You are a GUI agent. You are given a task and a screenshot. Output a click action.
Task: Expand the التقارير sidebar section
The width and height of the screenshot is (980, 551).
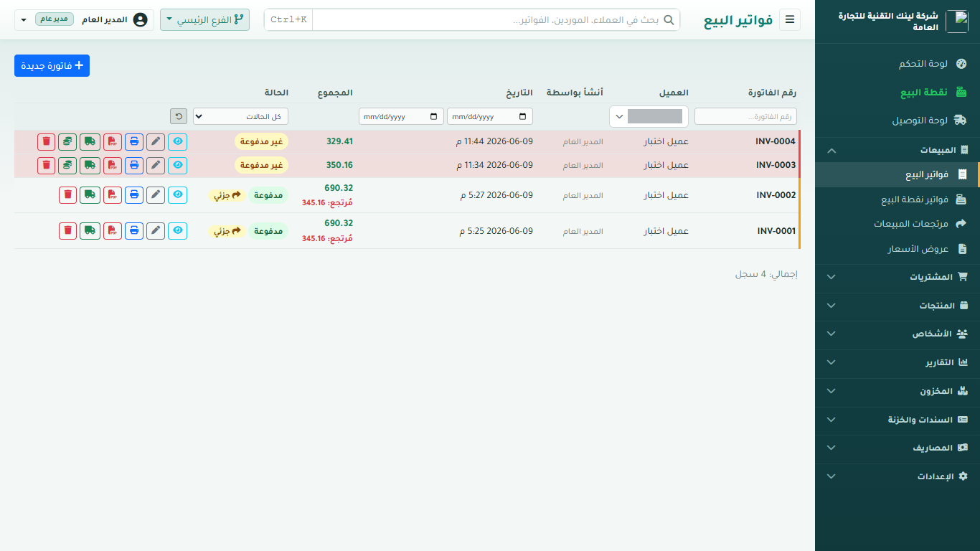(x=897, y=362)
